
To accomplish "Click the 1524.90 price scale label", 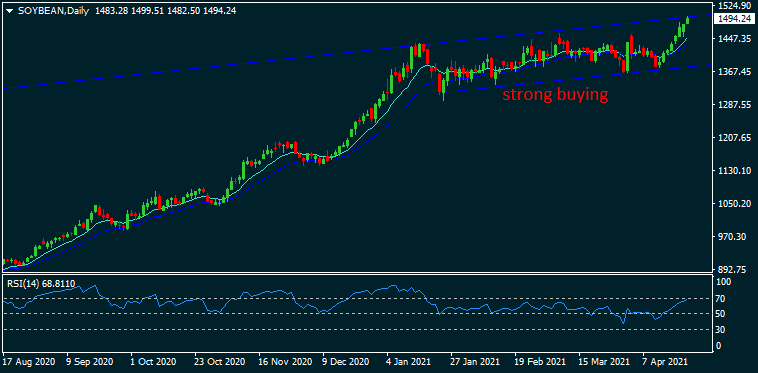I will point(735,6).
